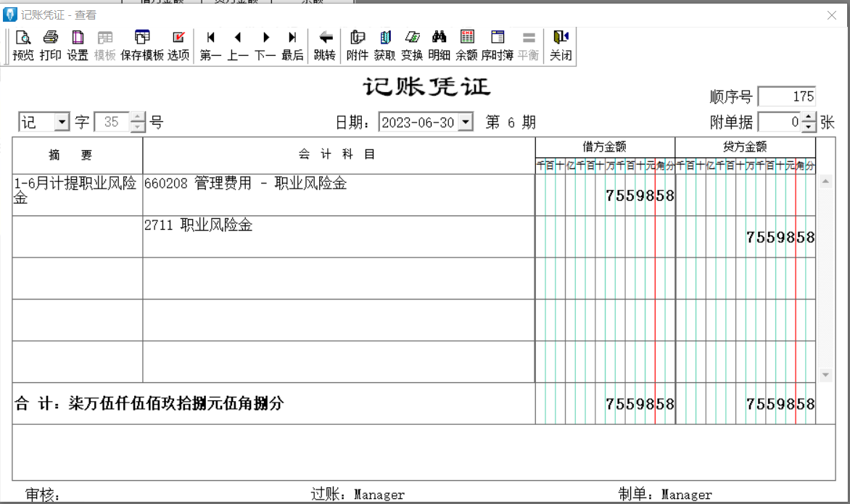Click the 预览 (Preview) toolbar icon
The width and height of the screenshot is (850, 504).
pyautogui.click(x=23, y=45)
